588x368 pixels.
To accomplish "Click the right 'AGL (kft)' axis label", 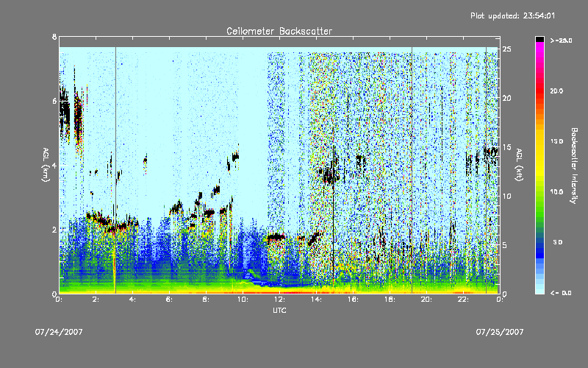I will (519, 165).
